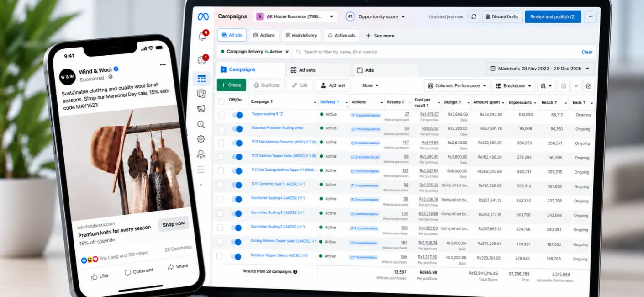Image resolution: width=644 pixels, height=297 pixels.
Task: Open the settings gear in Ads Manager sidebar
Action: pyautogui.click(x=201, y=139)
